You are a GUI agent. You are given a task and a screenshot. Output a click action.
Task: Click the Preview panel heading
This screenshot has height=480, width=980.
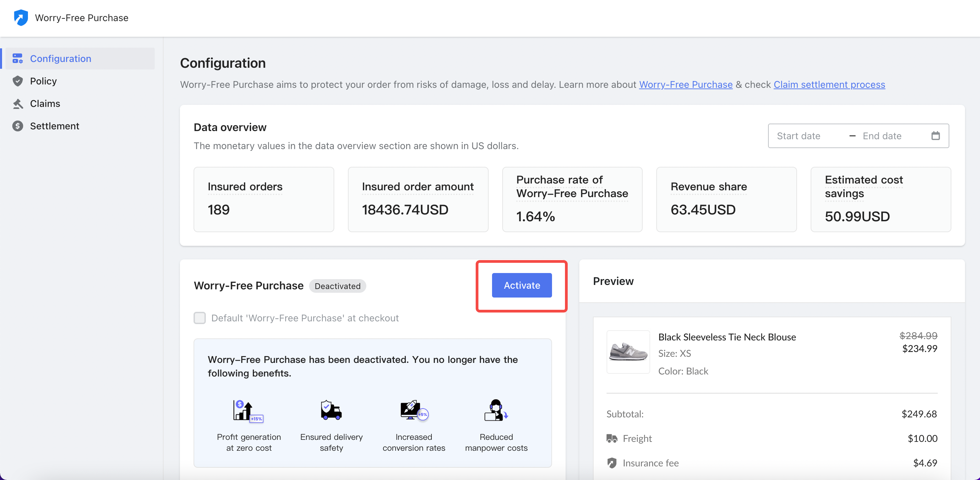[613, 281]
